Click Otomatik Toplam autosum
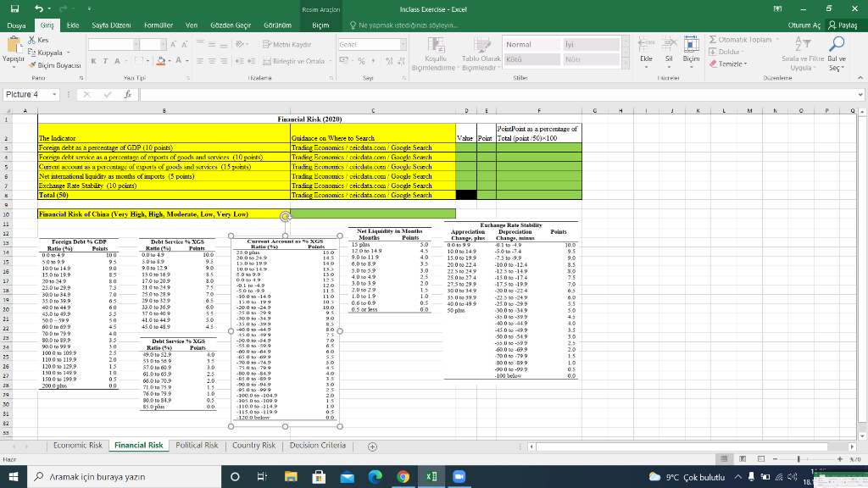Screen dimensions: 868x488 pyautogui.click(x=740, y=40)
